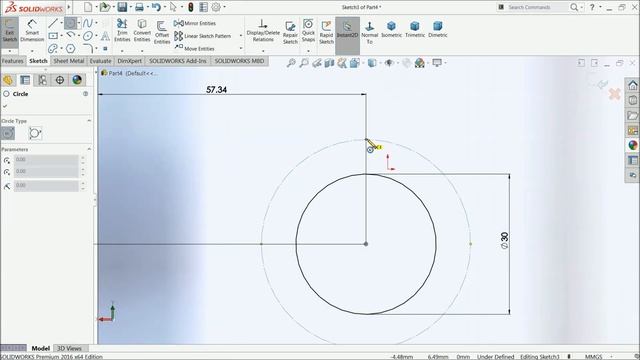Open the FeatureManager design tree tab

coord(8,80)
